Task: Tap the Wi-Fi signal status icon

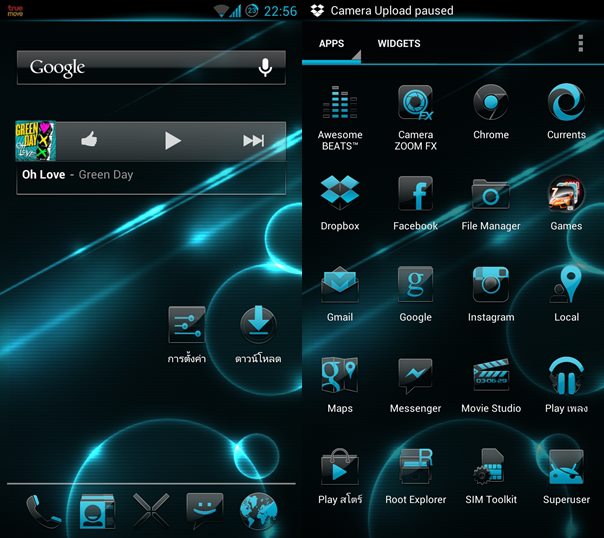Action: pos(221,11)
